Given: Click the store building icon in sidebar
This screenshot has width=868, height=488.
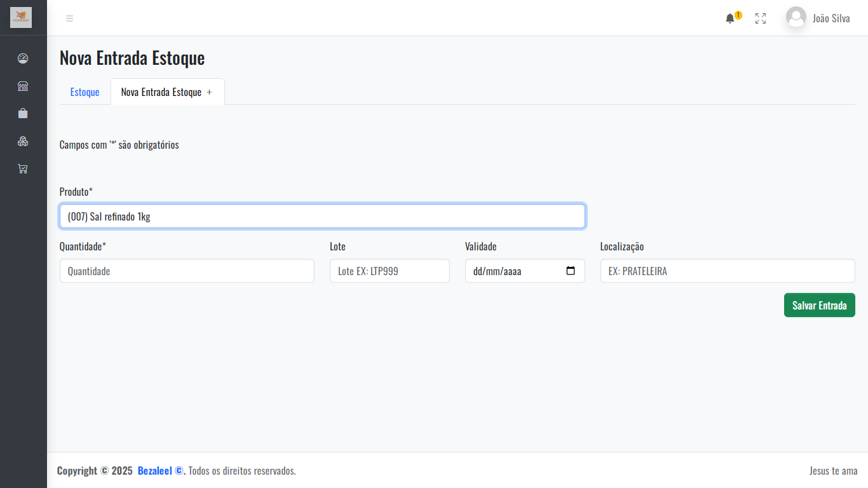Looking at the screenshot, I should (x=23, y=86).
